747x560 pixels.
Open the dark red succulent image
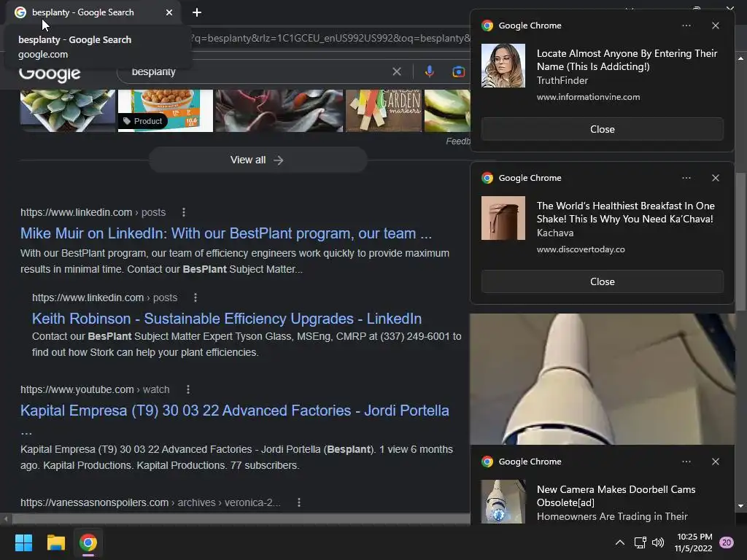click(279, 111)
